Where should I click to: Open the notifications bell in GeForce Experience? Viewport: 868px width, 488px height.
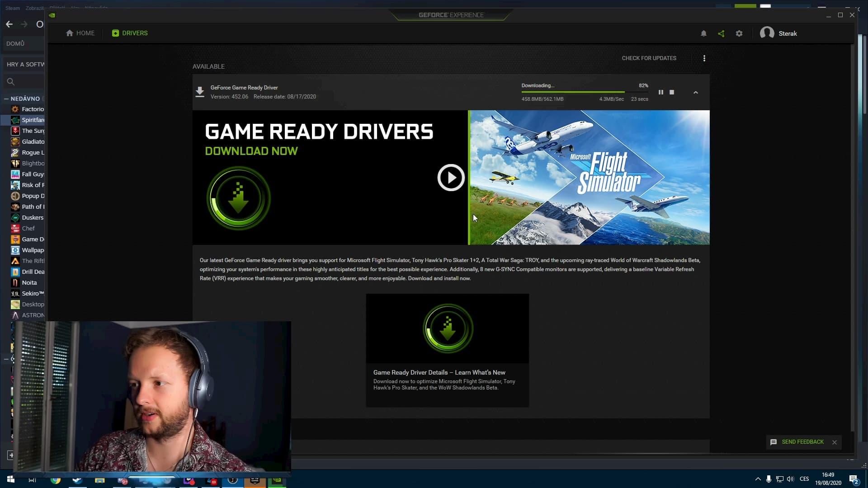703,33
